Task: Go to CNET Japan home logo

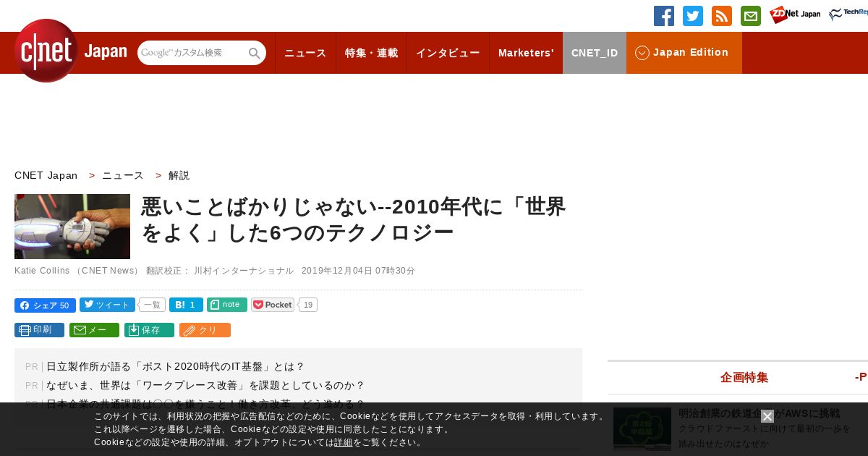Action: pyautogui.click(x=70, y=51)
